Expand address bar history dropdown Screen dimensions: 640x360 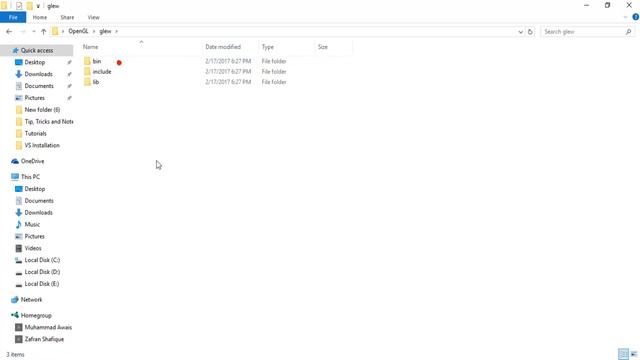520,32
